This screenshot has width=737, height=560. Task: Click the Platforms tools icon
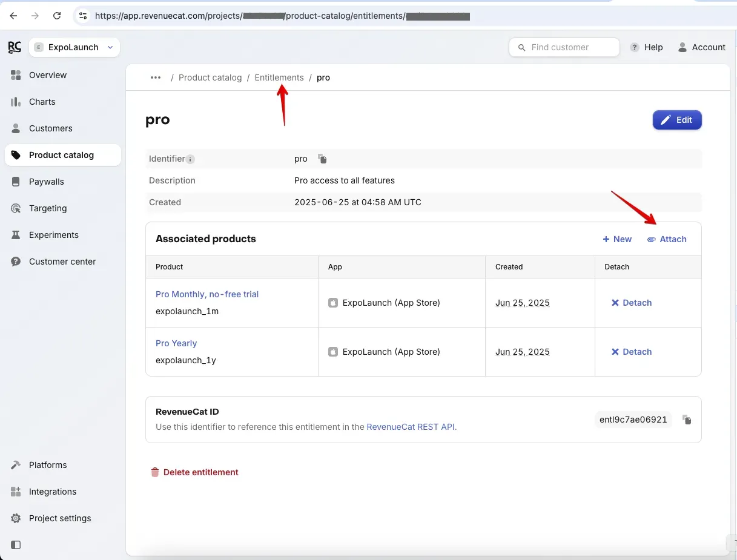pos(16,465)
